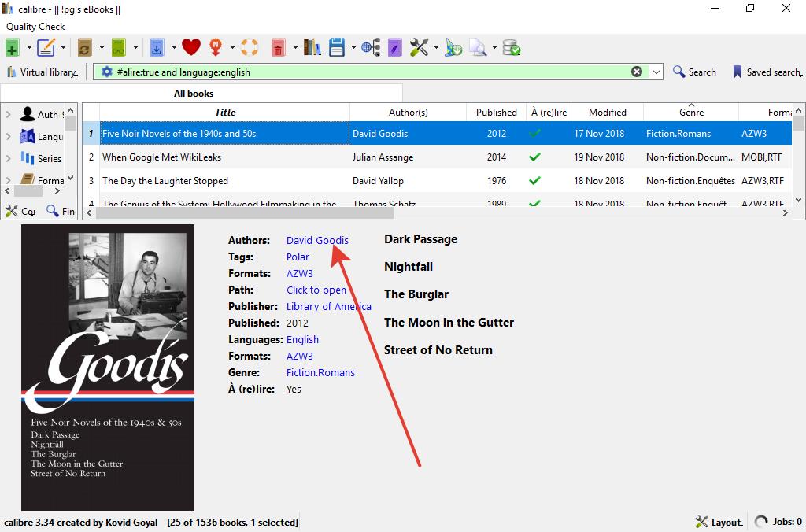Open the Remove books dropdown arrow

point(294,48)
